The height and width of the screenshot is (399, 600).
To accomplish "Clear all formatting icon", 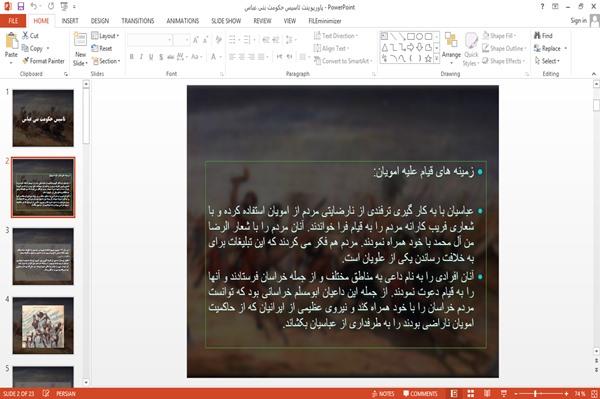I will (218, 39).
